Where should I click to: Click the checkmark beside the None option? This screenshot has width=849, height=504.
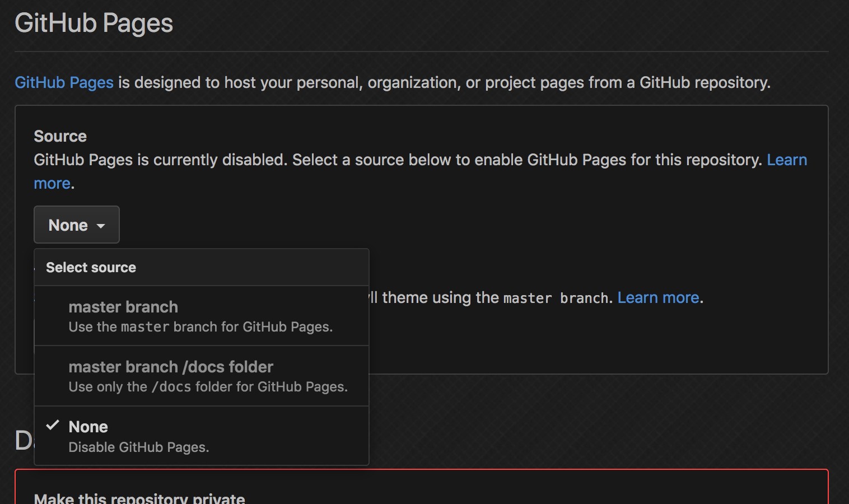tap(53, 426)
